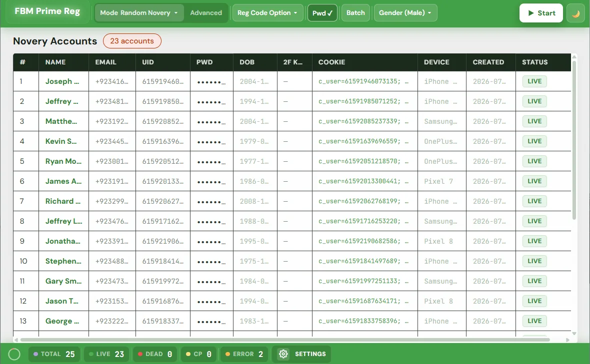Click the Pixel 8 device in Jonatha's row

pyautogui.click(x=438, y=241)
